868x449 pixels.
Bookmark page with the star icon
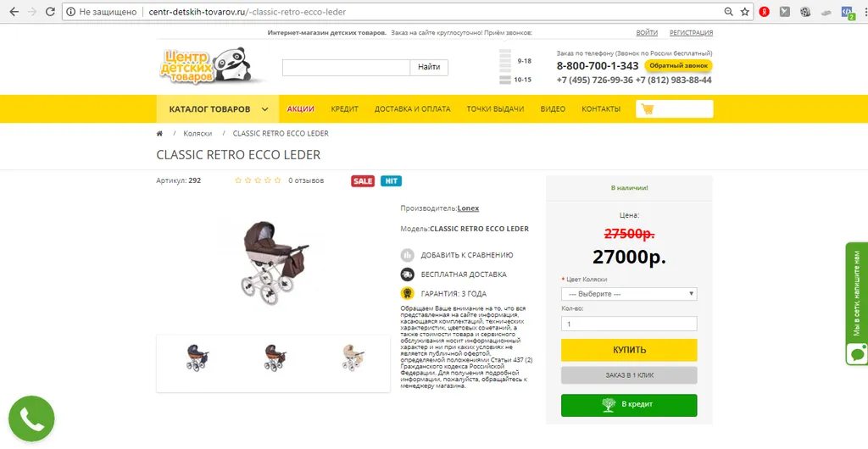pos(745,12)
